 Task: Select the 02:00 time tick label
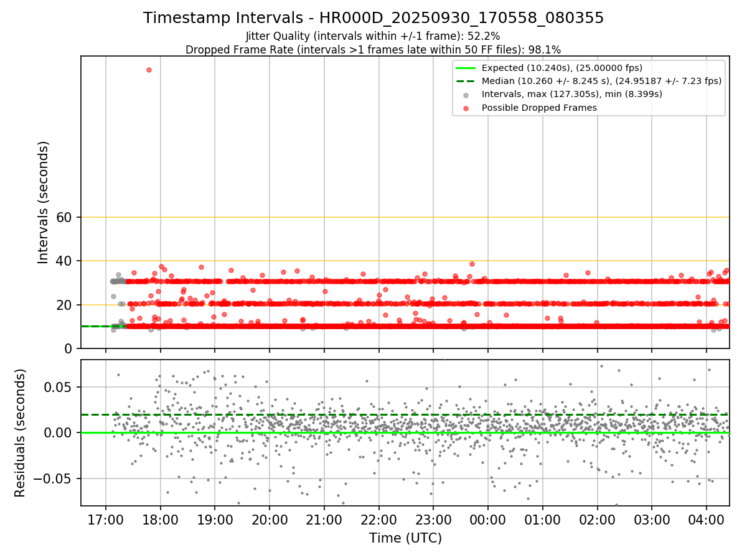click(x=597, y=519)
